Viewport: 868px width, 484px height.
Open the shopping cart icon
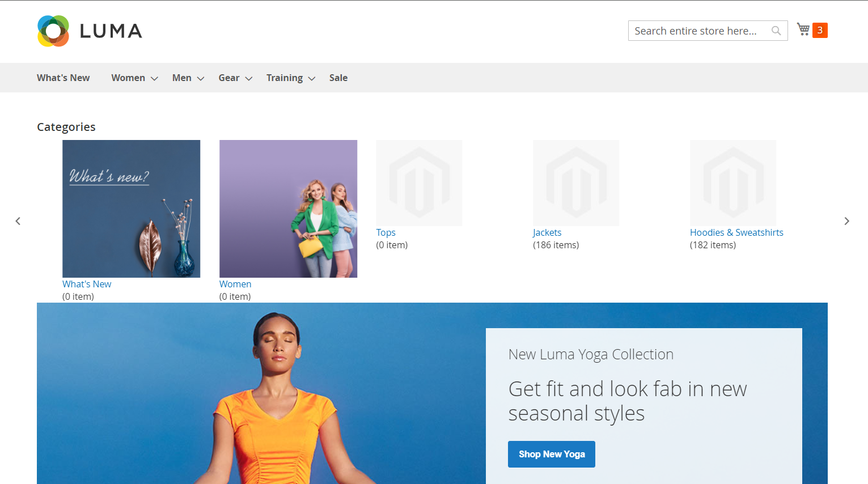coord(803,29)
